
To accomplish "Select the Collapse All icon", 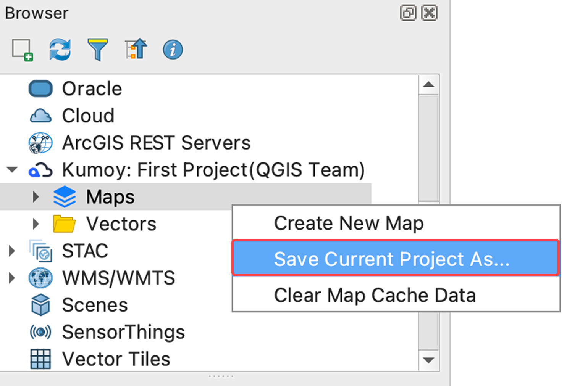I will pyautogui.click(x=136, y=49).
